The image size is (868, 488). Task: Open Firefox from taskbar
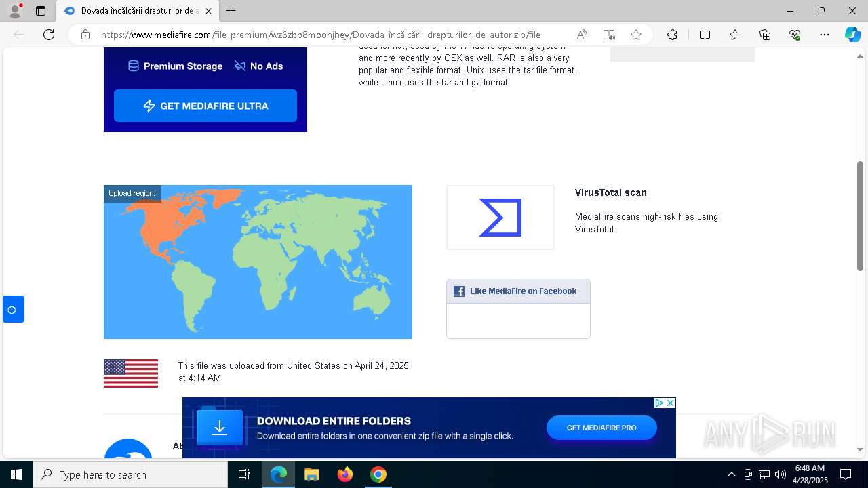[x=345, y=474]
